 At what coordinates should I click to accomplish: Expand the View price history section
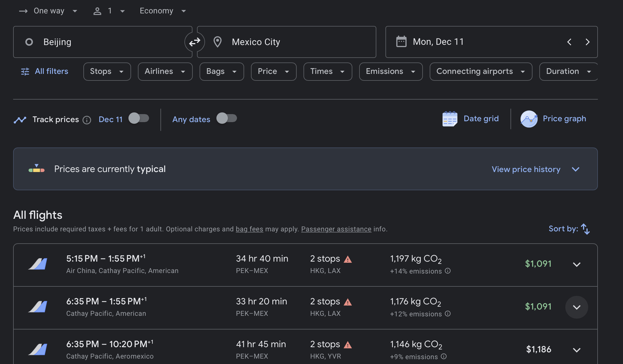pyautogui.click(x=536, y=169)
